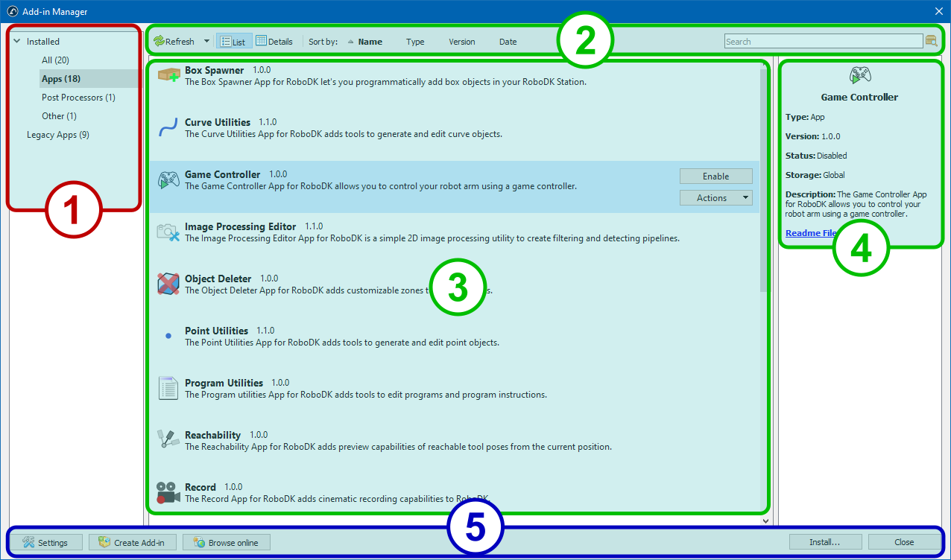Switch to List view mode
Image resolution: width=951 pixels, height=560 pixels.
tap(233, 42)
